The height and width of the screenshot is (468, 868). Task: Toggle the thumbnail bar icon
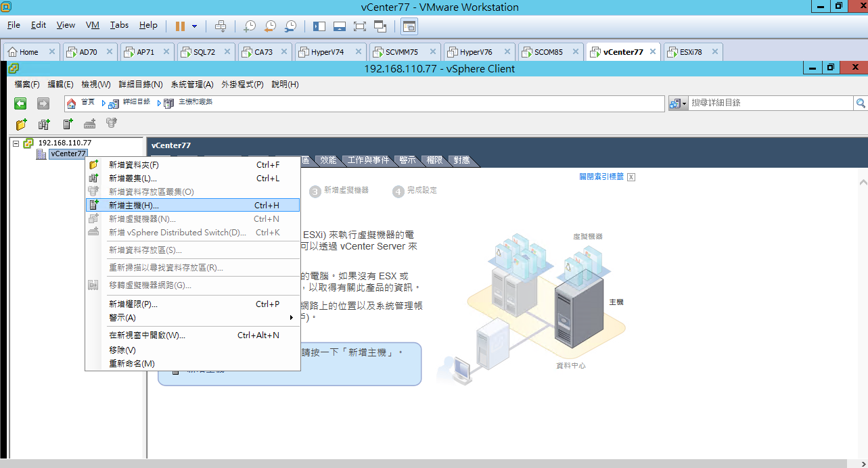tap(340, 26)
